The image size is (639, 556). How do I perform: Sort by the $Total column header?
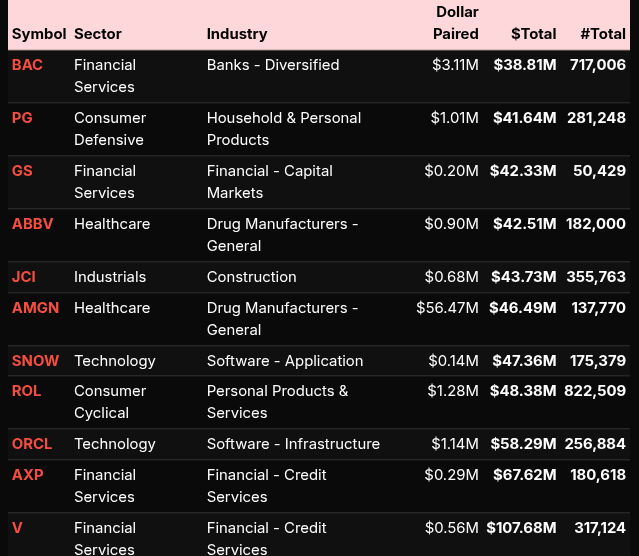[533, 34]
